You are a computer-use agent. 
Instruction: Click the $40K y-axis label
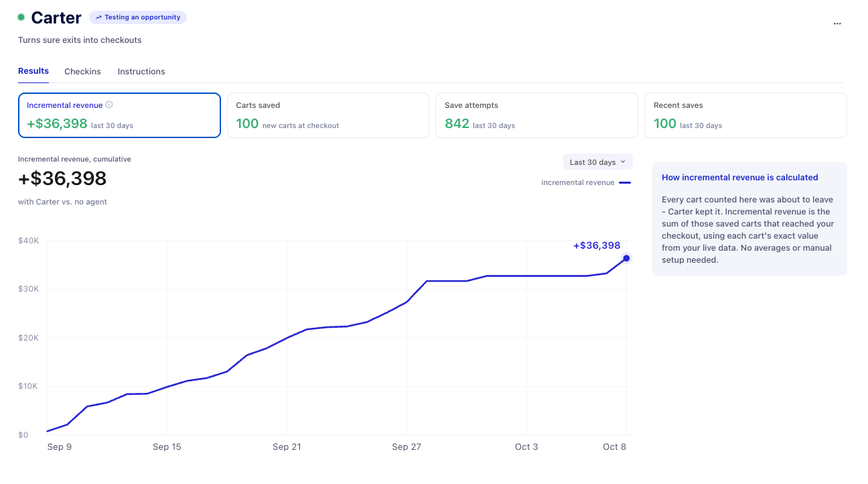pos(28,241)
